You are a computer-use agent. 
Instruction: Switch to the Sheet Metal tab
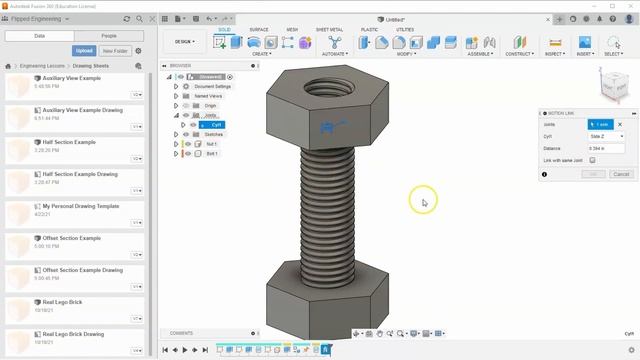point(329,29)
